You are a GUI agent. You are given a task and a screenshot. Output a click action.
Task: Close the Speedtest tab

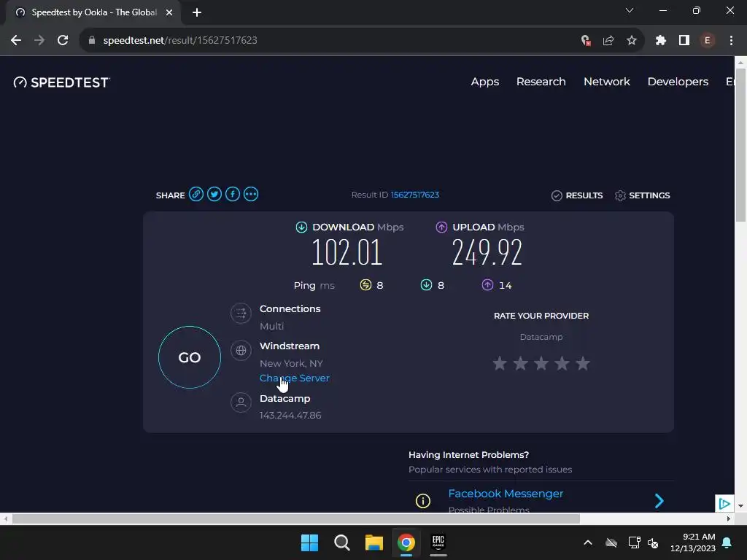(x=169, y=12)
